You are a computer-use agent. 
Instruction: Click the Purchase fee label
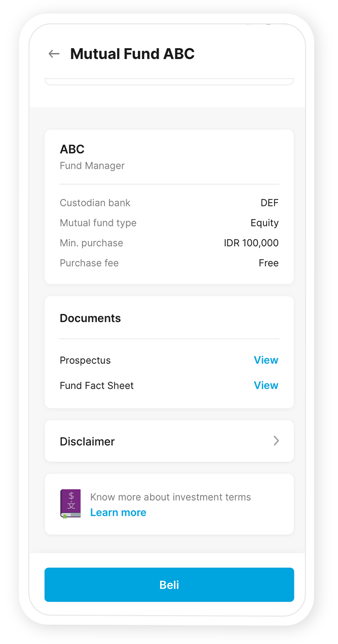point(89,263)
